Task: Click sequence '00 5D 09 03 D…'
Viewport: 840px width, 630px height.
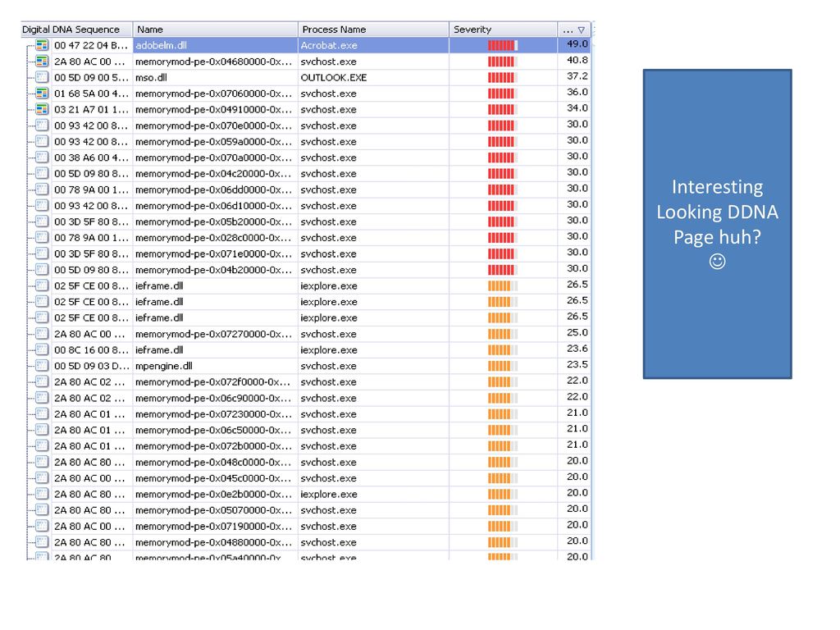Action: tap(91, 366)
